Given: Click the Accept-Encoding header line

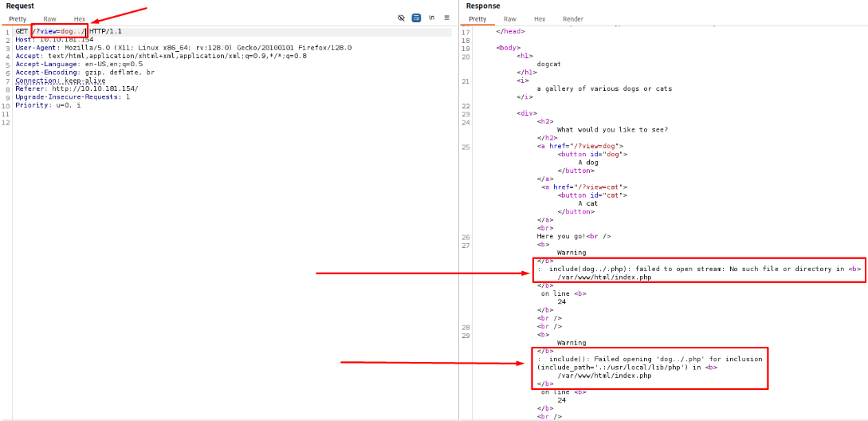Looking at the screenshot, I should (84, 73).
